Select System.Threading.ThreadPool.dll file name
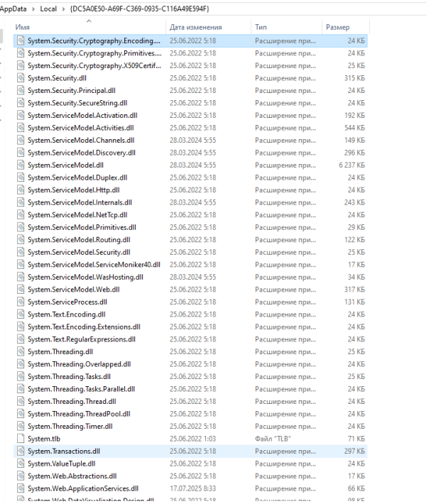The width and height of the screenshot is (426, 504). [x=79, y=414]
